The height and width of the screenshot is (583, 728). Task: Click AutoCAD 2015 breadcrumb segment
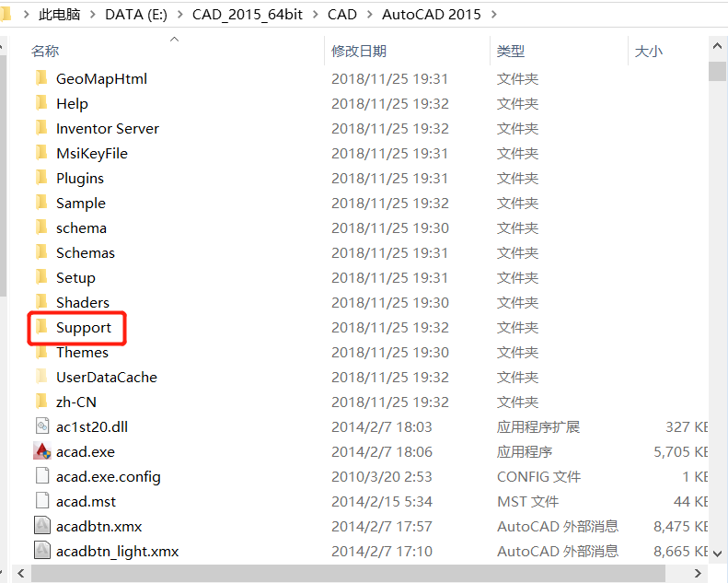[432, 15]
